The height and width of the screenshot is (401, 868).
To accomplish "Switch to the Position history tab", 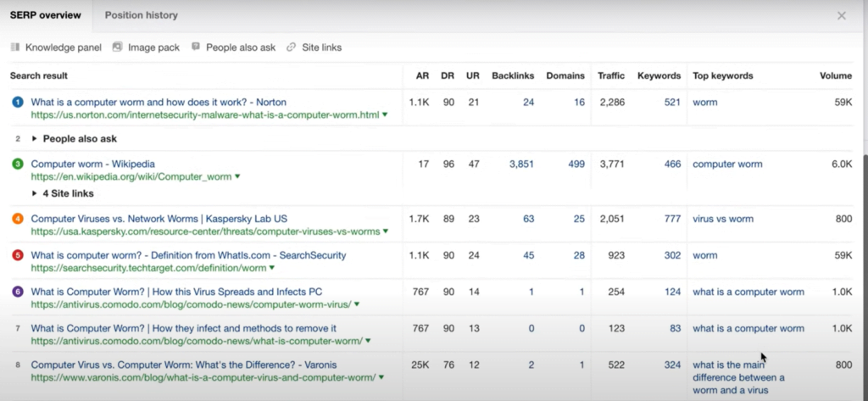I will click(x=142, y=15).
